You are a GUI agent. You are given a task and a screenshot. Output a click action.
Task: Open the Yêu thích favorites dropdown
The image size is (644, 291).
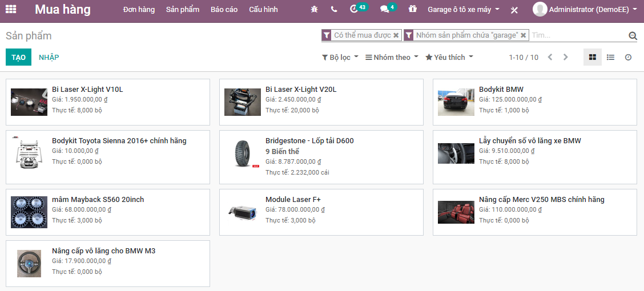(449, 57)
